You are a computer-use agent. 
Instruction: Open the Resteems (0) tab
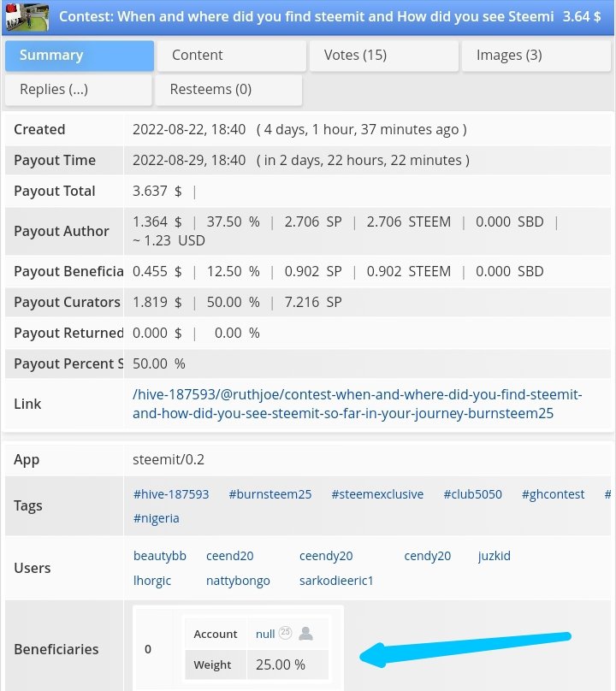228,90
